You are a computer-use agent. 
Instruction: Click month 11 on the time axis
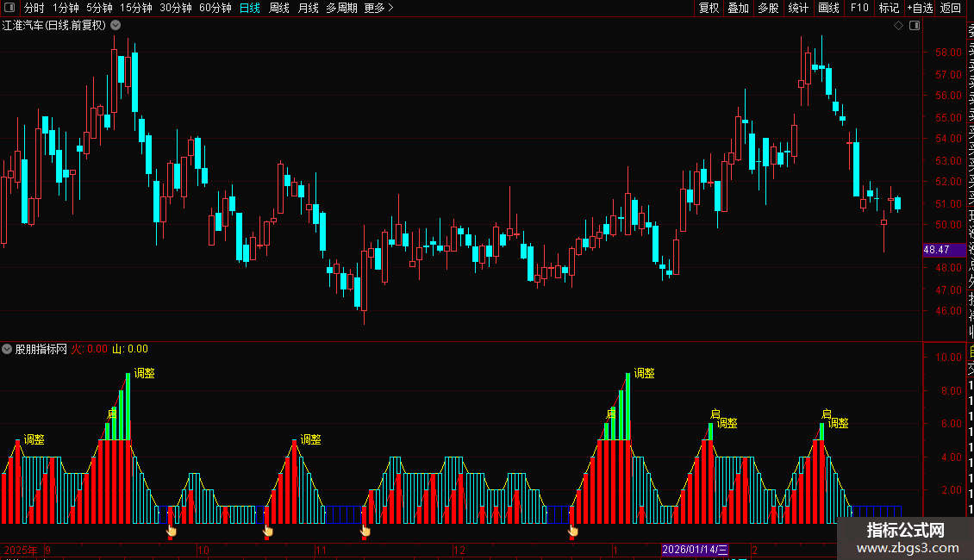(321, 550)
